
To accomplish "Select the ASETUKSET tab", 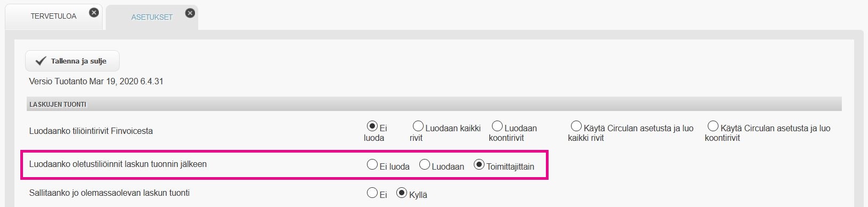I will coord(152,17).
